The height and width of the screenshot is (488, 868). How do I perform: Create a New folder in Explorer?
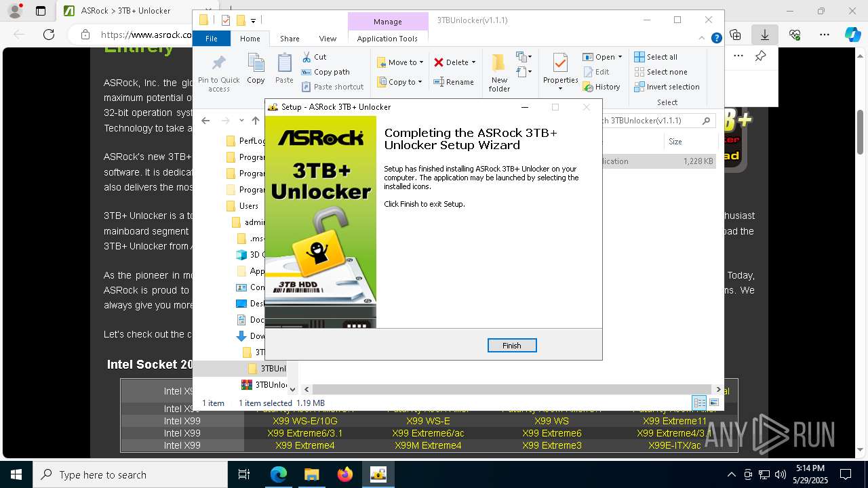pyautogui.click(x=499, y=72)
